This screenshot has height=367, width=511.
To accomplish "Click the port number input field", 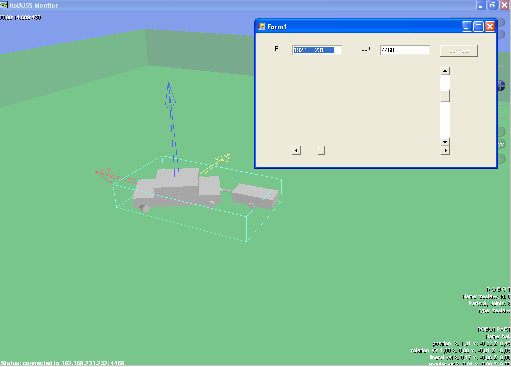I will pos(405,50).
